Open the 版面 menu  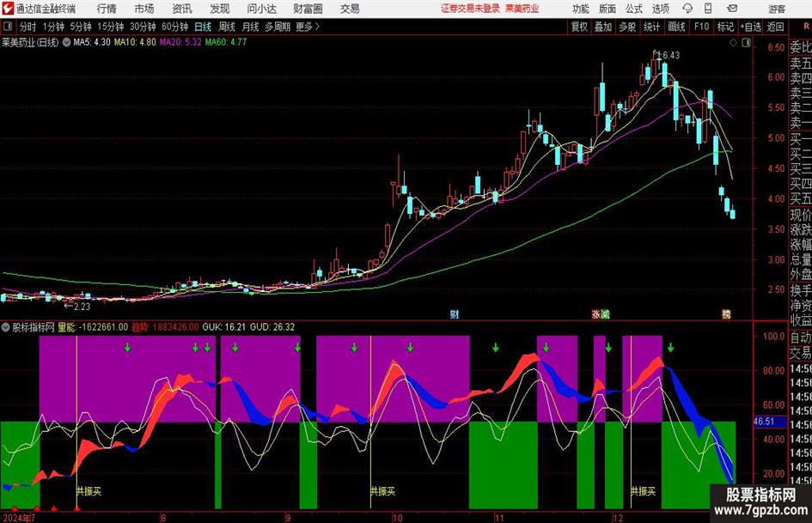pos(607,9)
